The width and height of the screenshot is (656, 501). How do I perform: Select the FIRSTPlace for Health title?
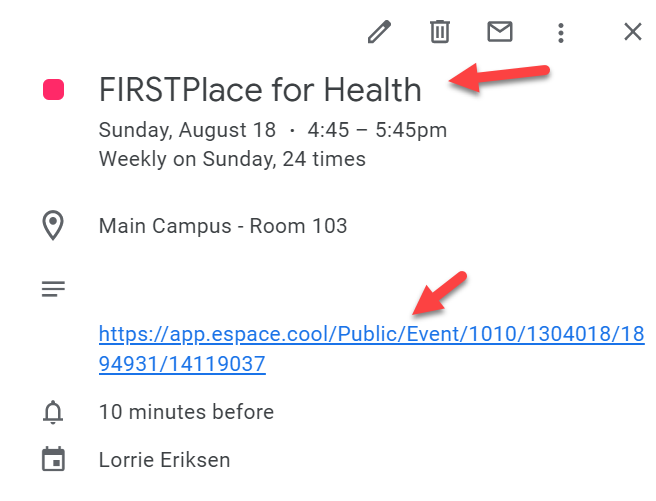pos(260,89)
